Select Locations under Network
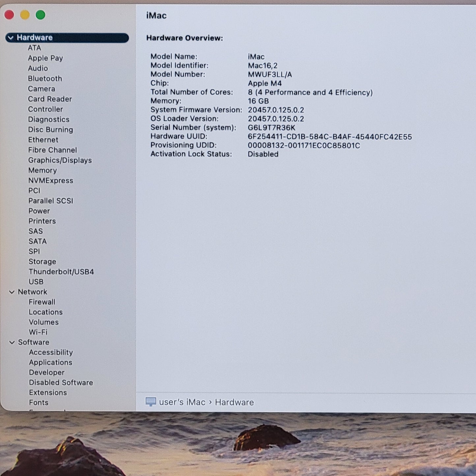 click(45, 312)
